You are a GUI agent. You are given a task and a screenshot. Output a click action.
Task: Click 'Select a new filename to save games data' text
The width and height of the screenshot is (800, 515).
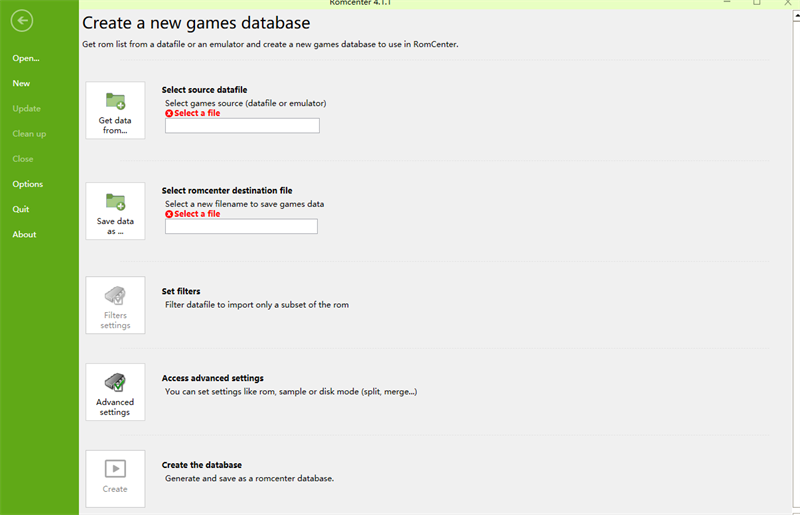point(244,204)
